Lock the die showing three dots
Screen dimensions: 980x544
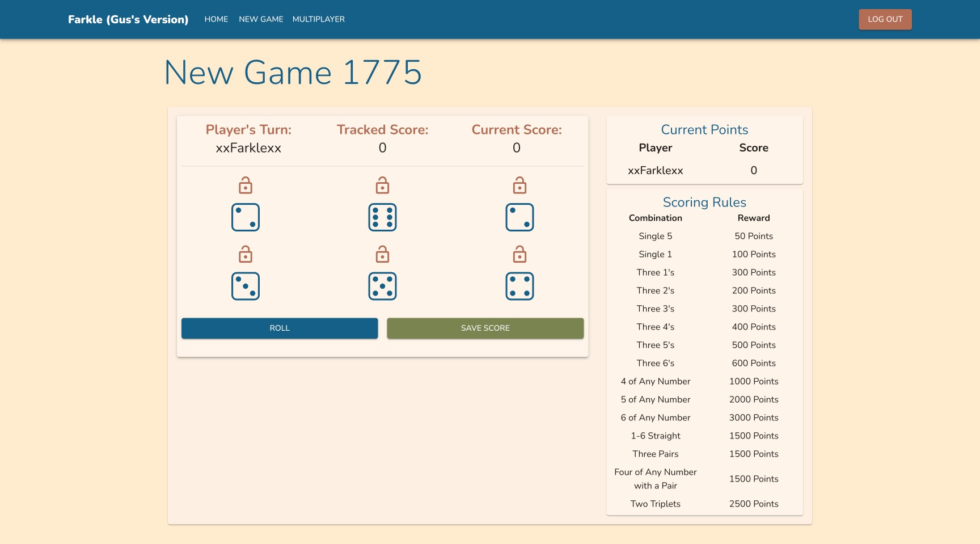point(246,254)
